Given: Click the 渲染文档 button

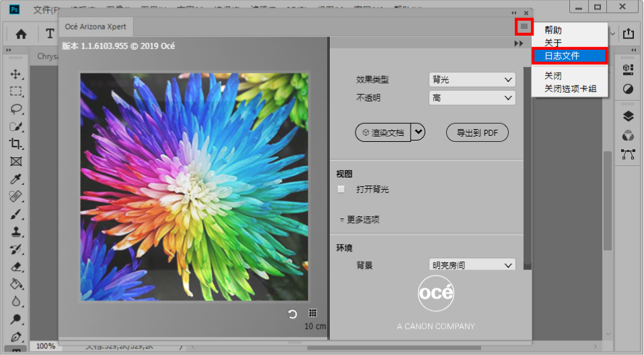Looking at the screenshot, I should click(x=383, y=132).
